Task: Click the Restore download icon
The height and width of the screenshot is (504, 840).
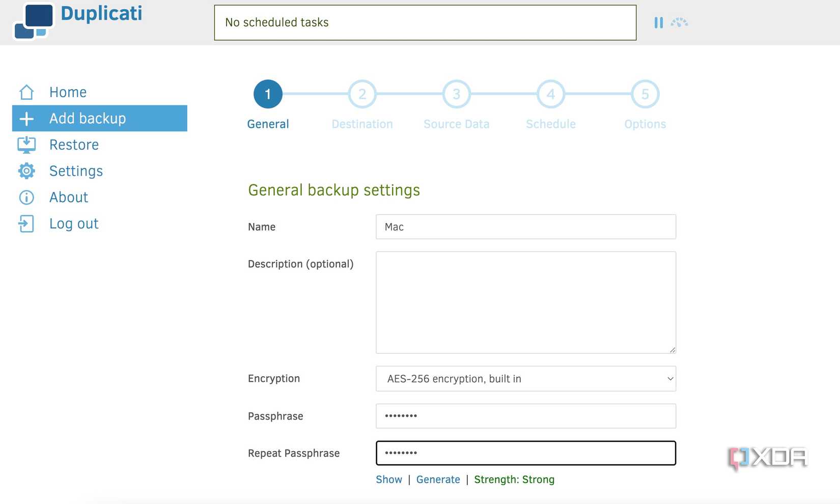Action: [x=26, y=145]
